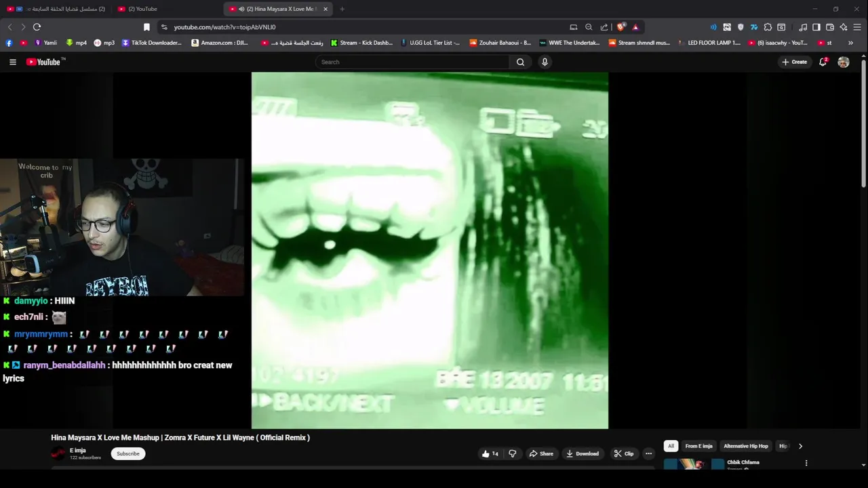Screen dimensions: 868x488
Task: Zoom out using address bar magnifier icon
Action: tap(589, 27)
